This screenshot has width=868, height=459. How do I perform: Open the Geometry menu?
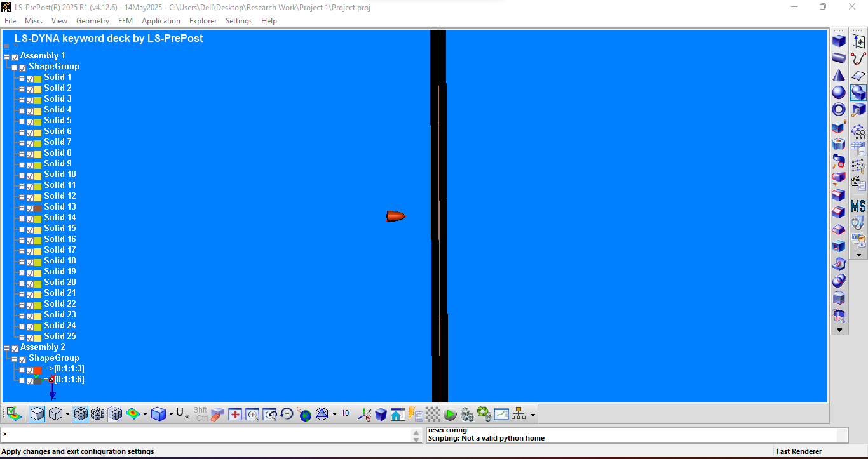pyautogui.click(x=93, y=21)
